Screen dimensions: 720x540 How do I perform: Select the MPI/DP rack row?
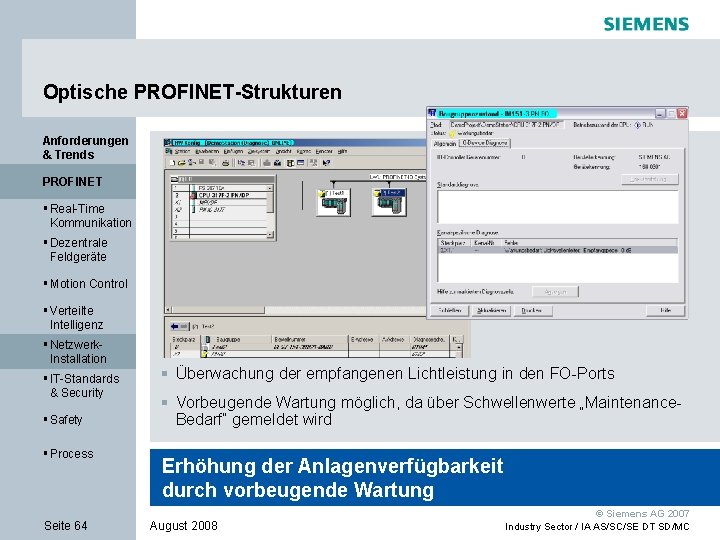point(220,202)
